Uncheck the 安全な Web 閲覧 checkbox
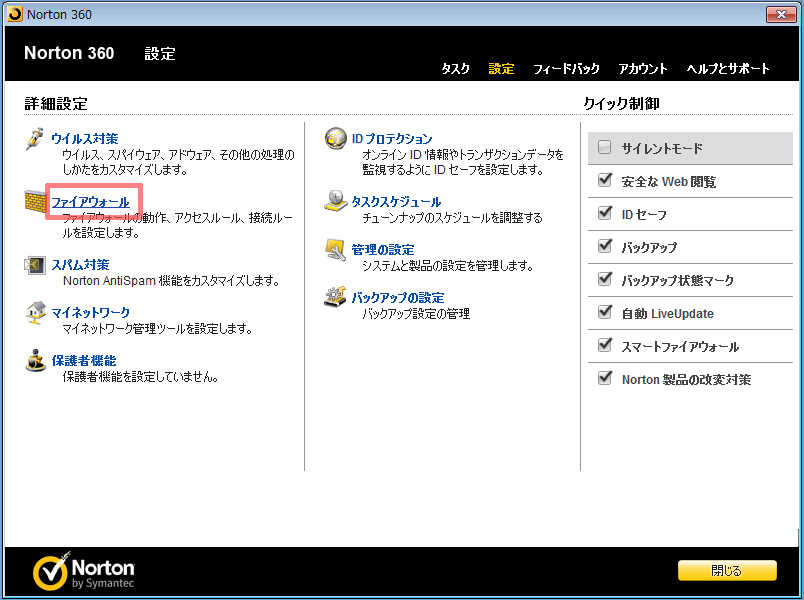 [605, 180]
